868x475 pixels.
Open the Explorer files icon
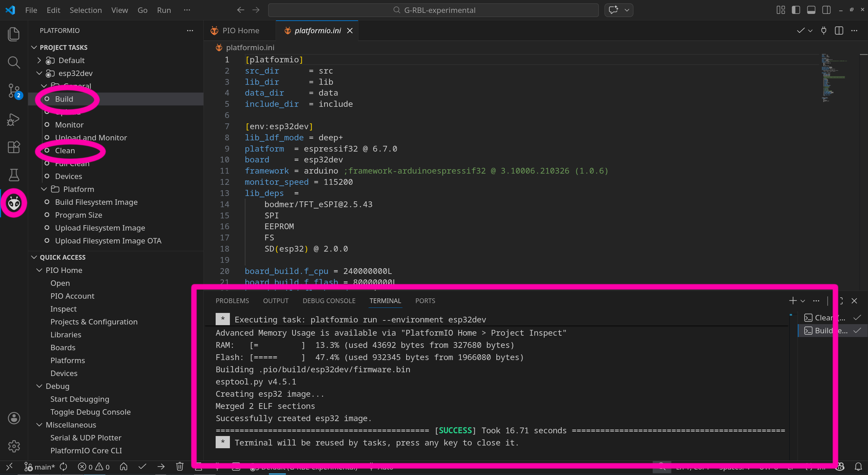[14, 34]
